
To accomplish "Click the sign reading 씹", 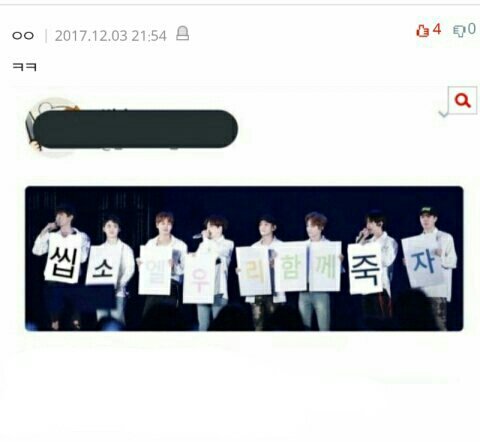I will 63,258.
